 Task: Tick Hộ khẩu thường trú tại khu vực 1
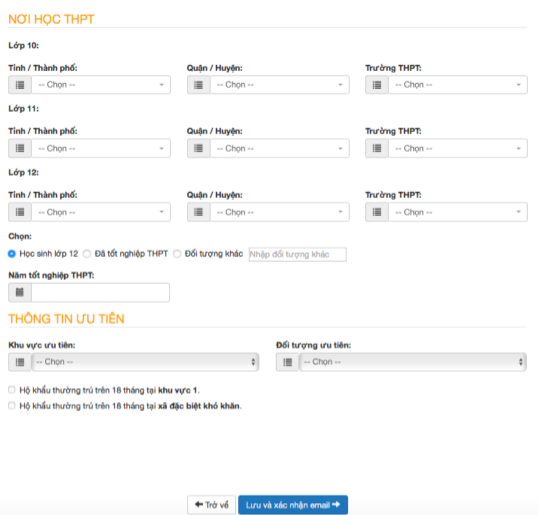[12, 390]
